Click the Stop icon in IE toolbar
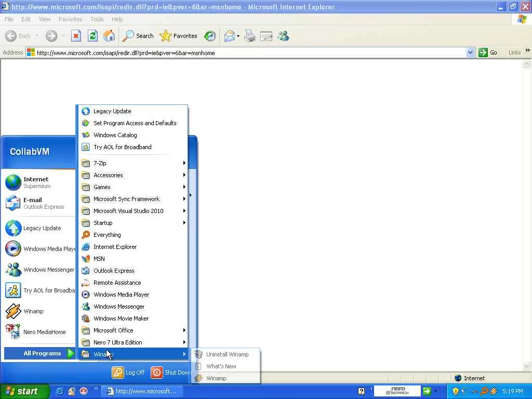 coord(76,36)
